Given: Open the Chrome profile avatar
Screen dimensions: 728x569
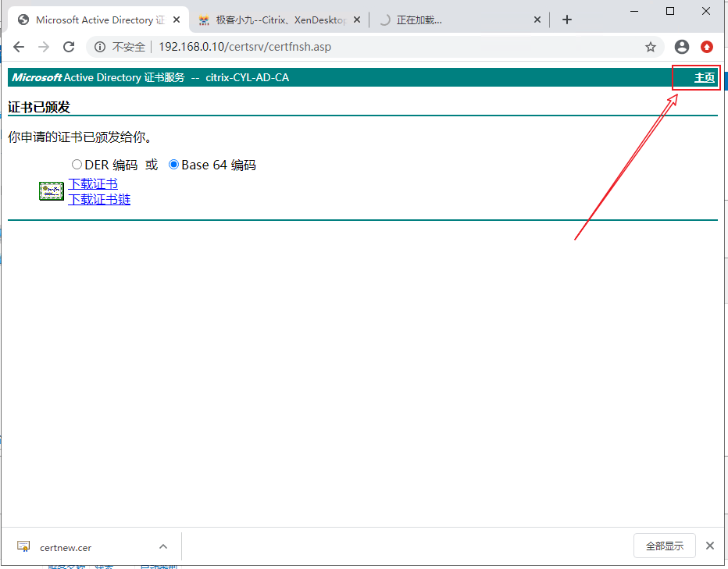Looking at the screenshot, I should pos(682,47).
